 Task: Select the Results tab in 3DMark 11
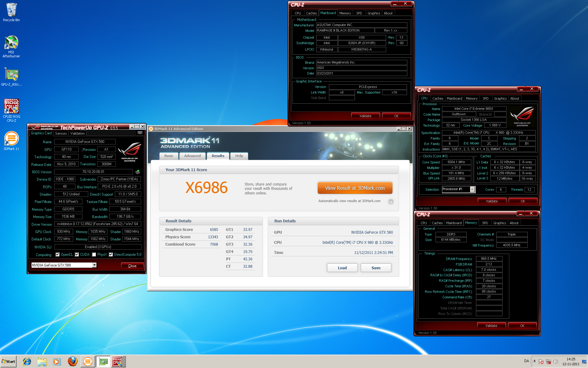point(218,156)
